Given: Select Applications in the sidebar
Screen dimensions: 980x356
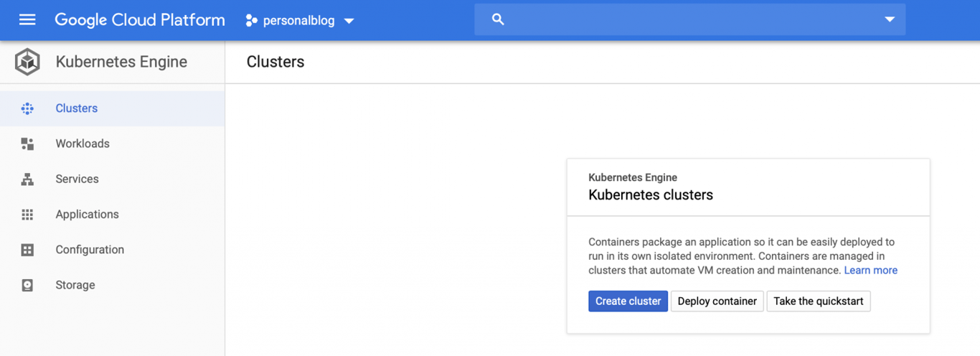Looking at the screenshot, I should tap(87, 214).
